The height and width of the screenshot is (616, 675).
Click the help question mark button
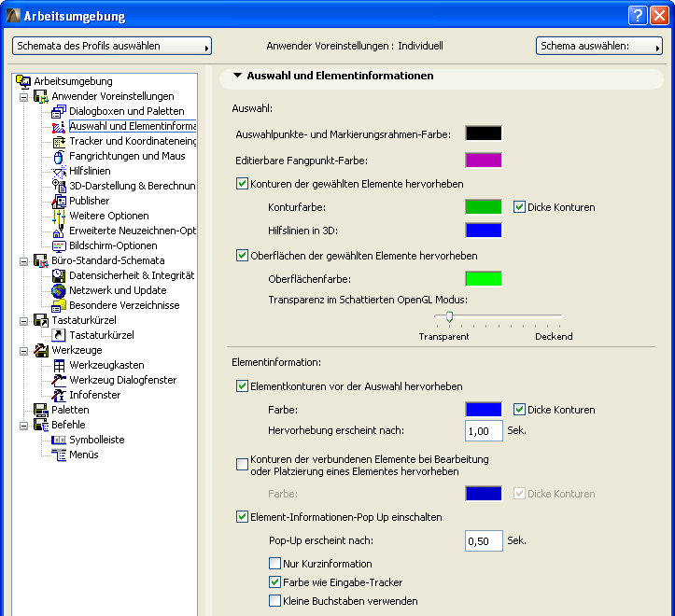tap(638, 16)
